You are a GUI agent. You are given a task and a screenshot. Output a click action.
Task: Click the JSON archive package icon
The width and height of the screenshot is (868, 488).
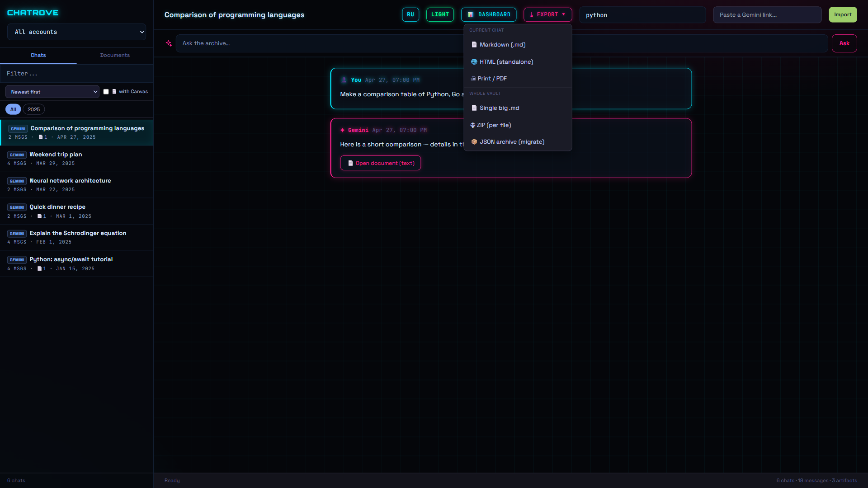tap(474, 142)
